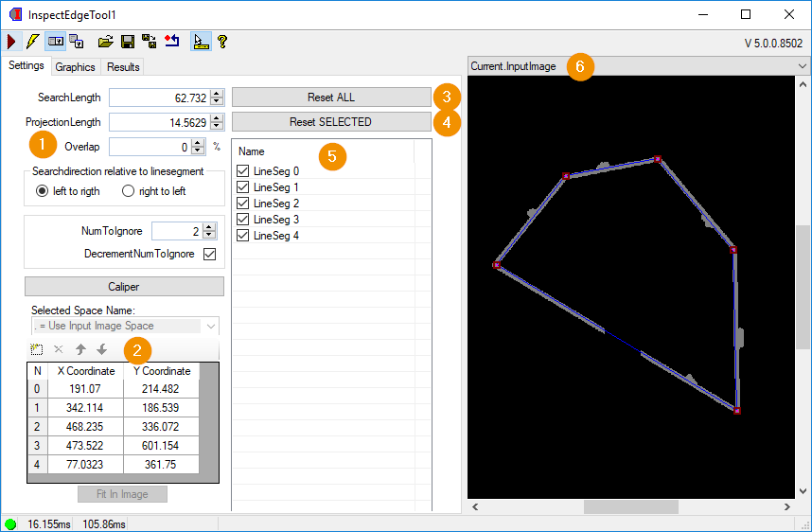Screen dimensions: 812x532
Task: Click the Reset ALL button
Action: tap(331, 98)
